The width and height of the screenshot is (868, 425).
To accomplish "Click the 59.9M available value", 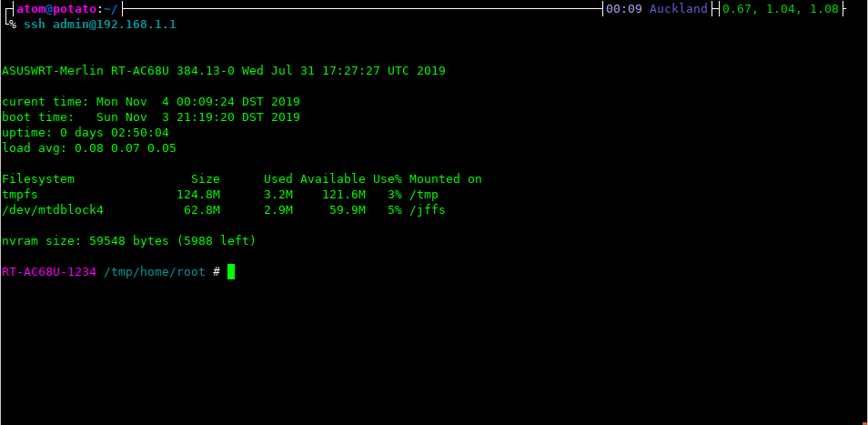I will (x=348, y=210).
